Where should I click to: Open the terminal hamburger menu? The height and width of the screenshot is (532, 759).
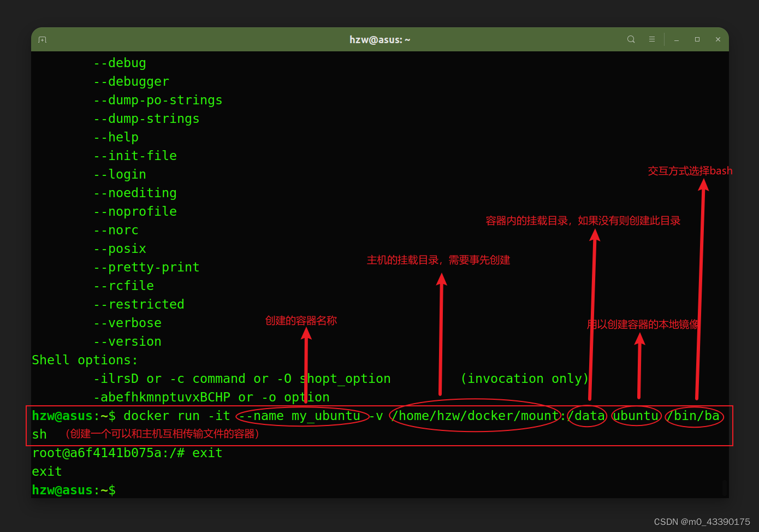(x=652, y=39)
